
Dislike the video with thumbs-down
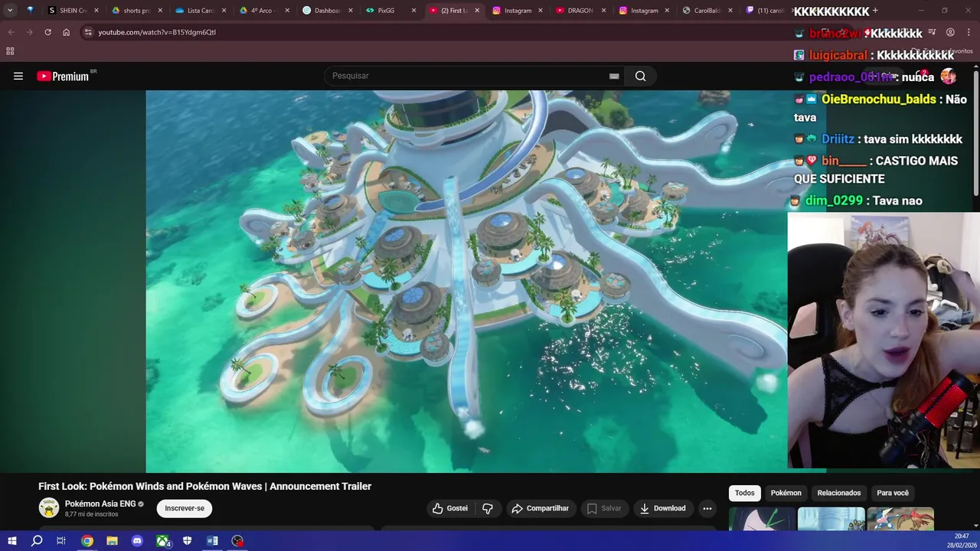click(488, 508)
